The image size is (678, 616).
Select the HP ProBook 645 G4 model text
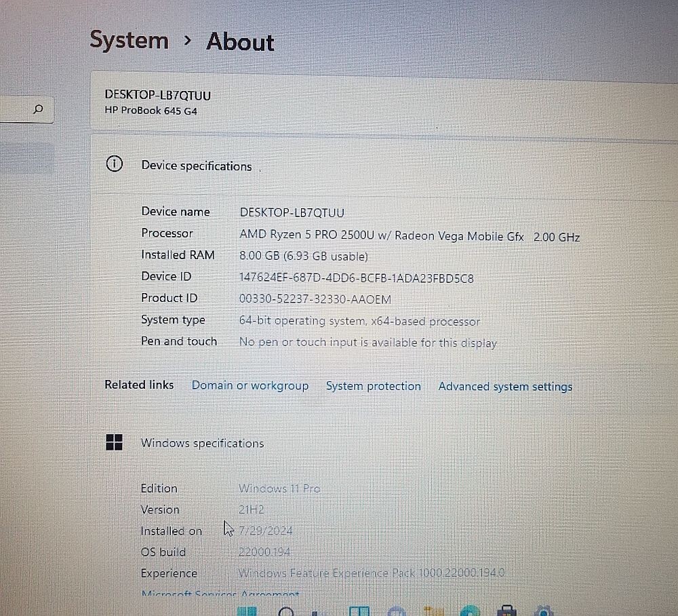pos(151,111)
